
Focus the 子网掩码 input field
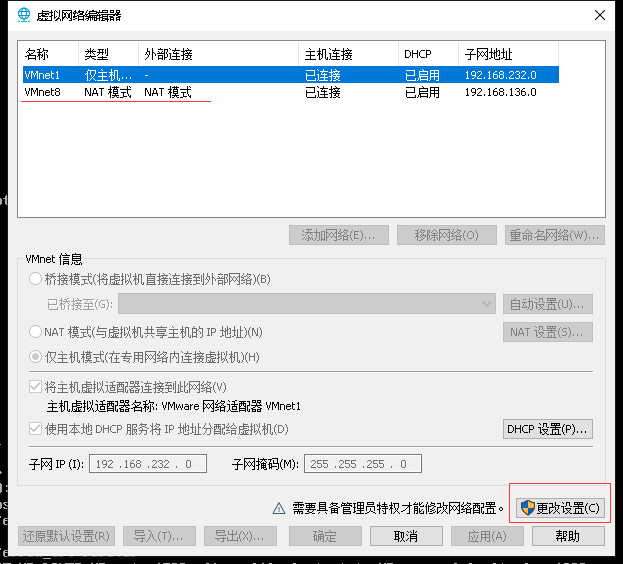click(363, 464)
